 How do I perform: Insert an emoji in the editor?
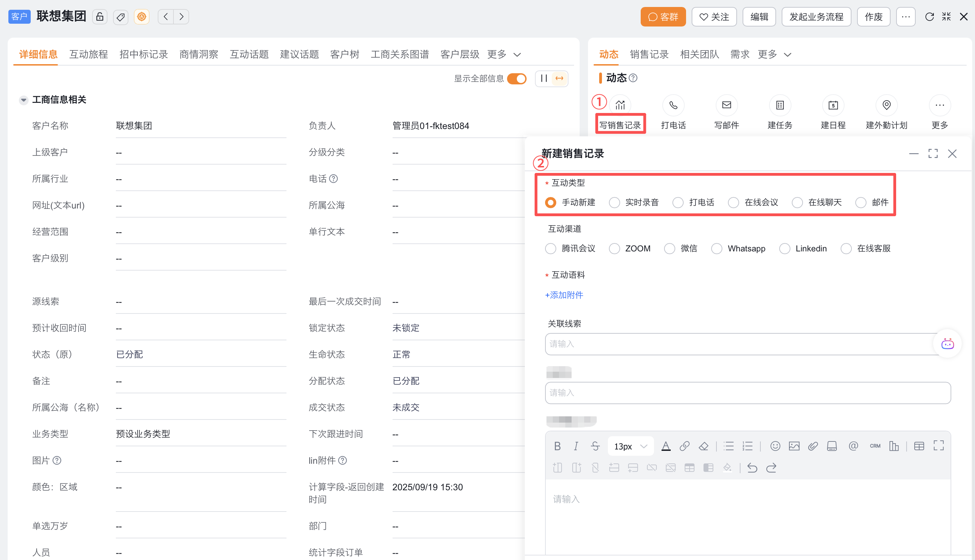pyautogui.click(x=775, y=446)
